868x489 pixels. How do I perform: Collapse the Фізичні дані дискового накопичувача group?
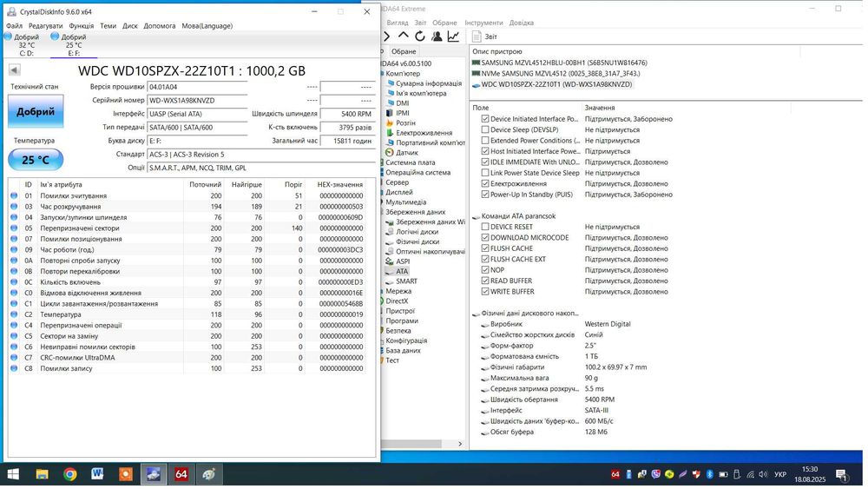click(x=476, y=314)
